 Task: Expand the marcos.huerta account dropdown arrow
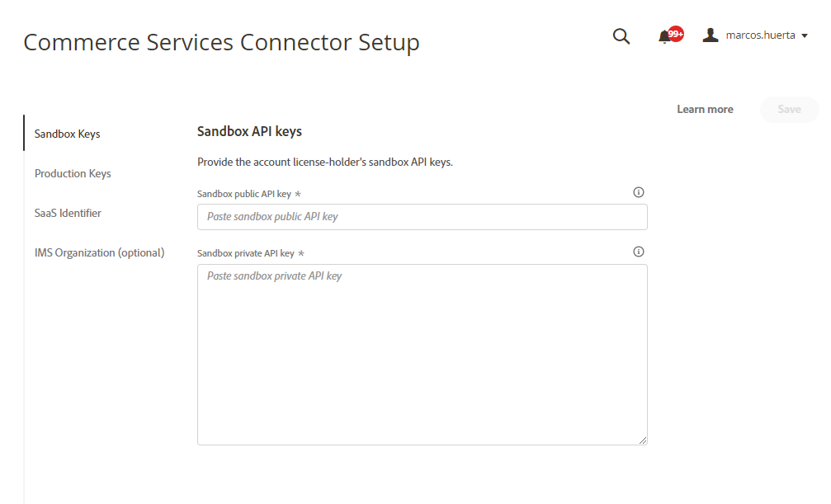tap(805, 35)
